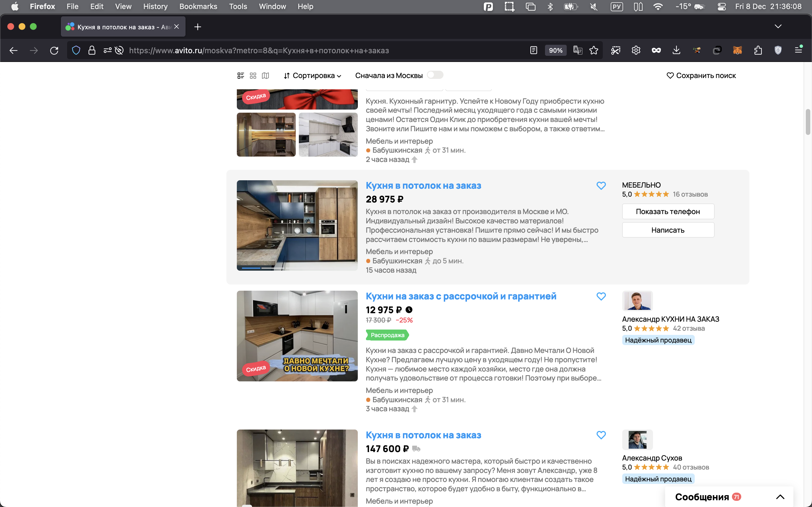
Task: Open the list-all-tabs chevron
Action: (x=778, y=26)
